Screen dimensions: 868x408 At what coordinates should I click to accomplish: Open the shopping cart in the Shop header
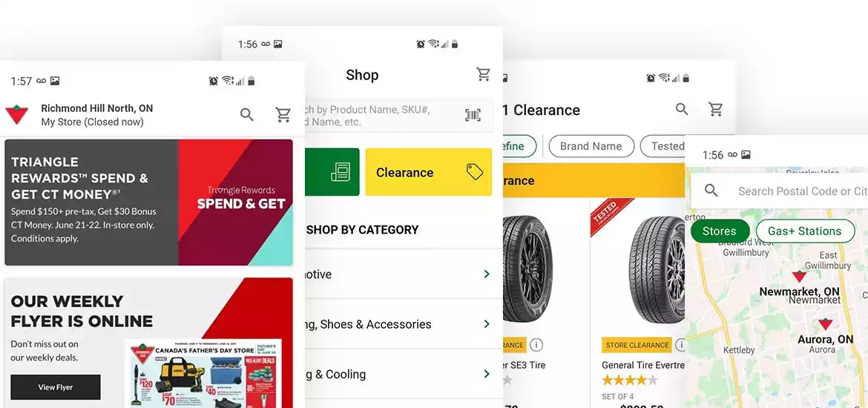(x=483, y=74)
